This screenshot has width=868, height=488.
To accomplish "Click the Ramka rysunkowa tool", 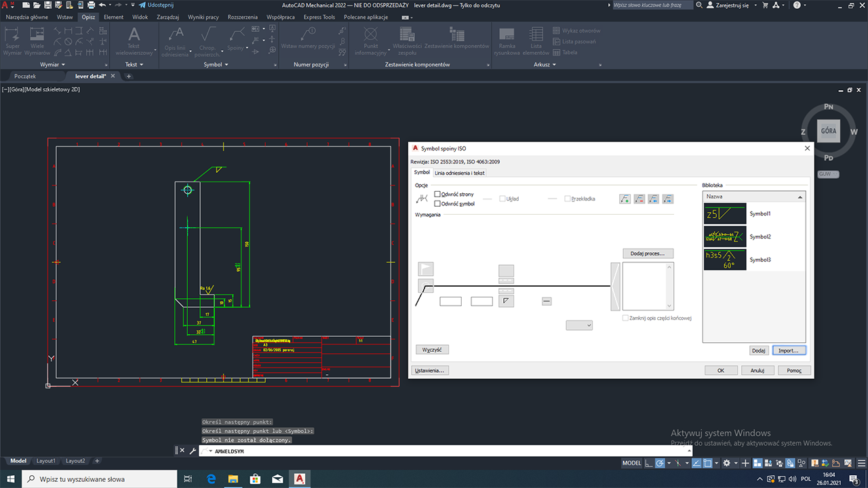I will (x=507, y=41).
